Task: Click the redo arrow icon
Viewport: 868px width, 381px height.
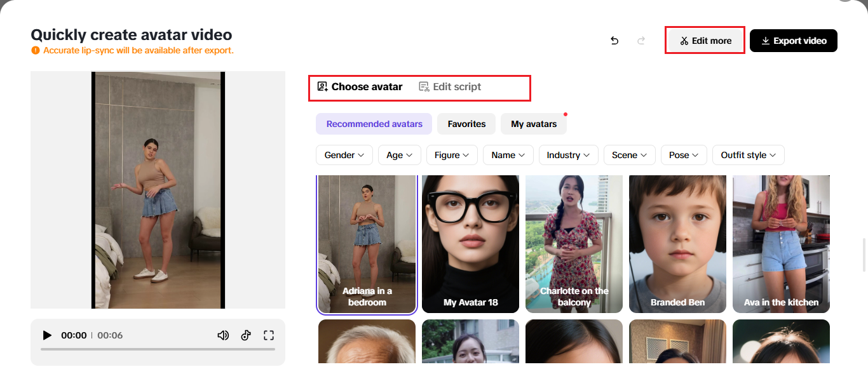Action: (641, 41)
